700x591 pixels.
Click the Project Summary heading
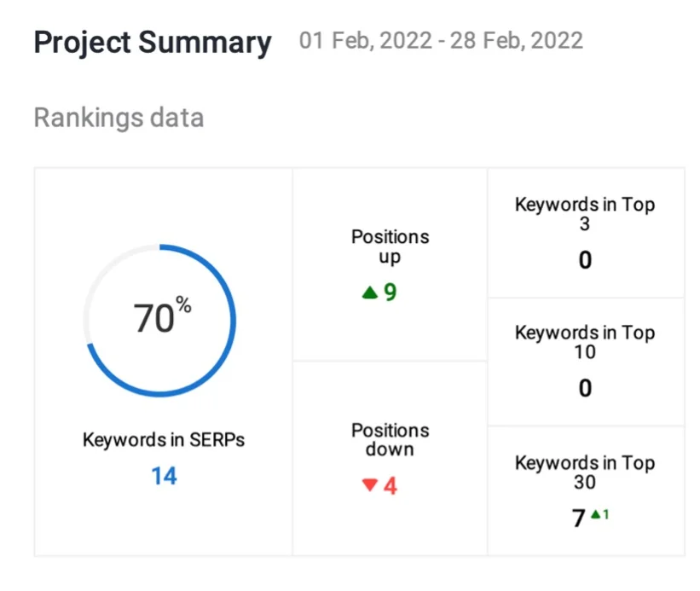coord(153,42)
